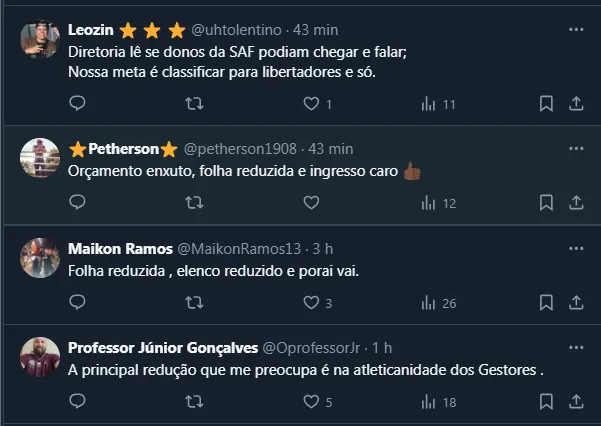Like Petherson's tweet about orçamento enxuto
This screenshot has width=601, height=426.
[311, 203]
